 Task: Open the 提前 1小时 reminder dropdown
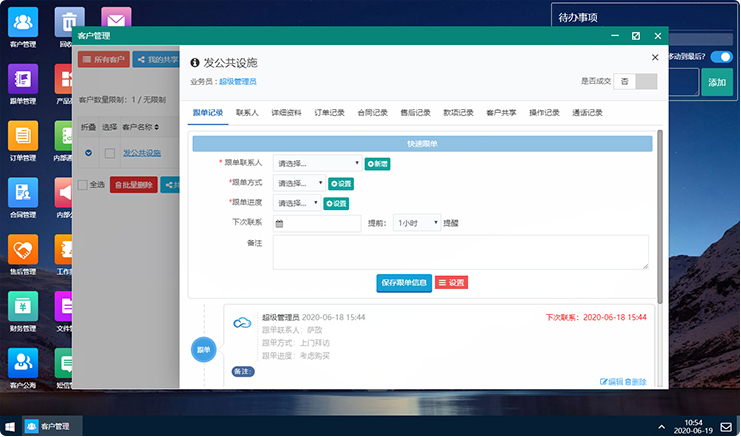[x=417, y=223]
